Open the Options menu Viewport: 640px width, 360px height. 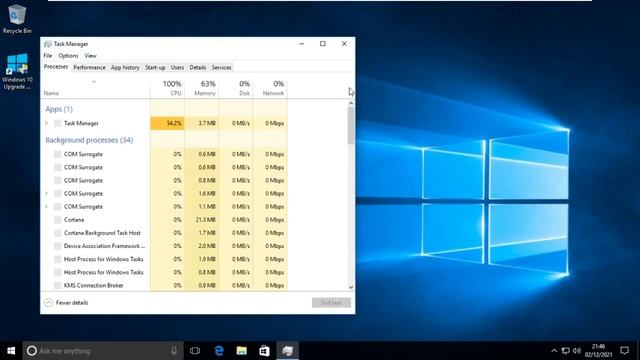(x=68, y=56)
